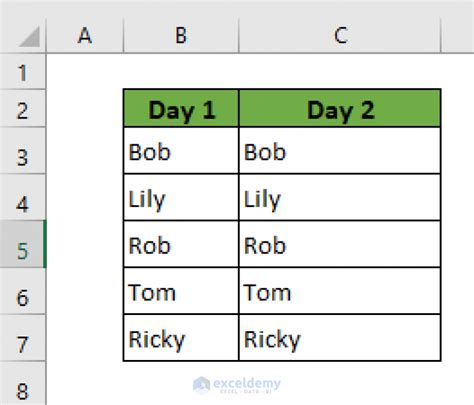Select cell C3 containing Bob
This screenshot has width=474, height=405.
click(x=340, y=151)
